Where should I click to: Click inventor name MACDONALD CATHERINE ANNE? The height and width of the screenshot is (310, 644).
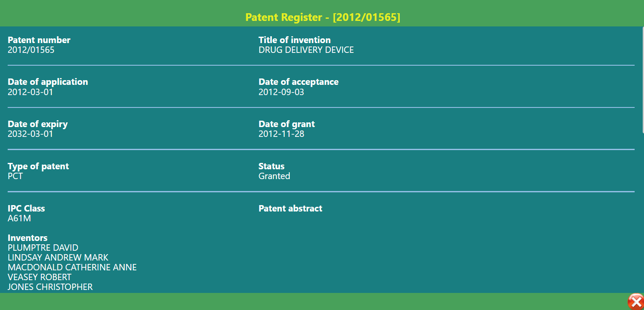pyautogui.click(x=72, y=267)
